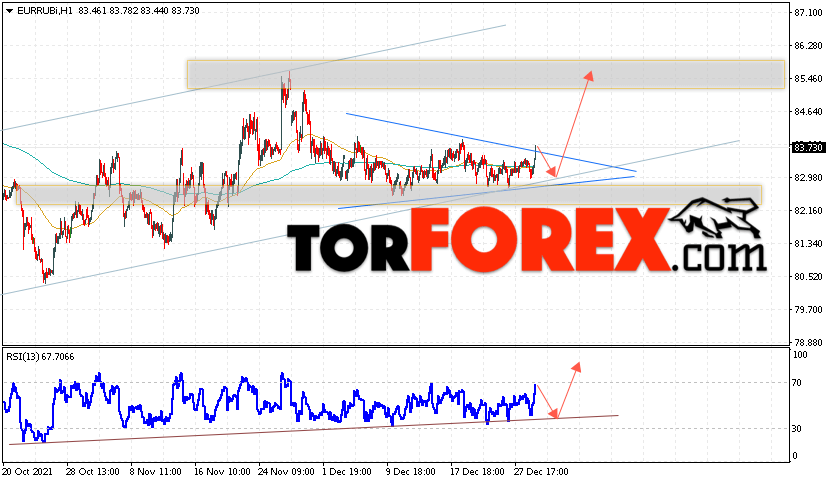Select the 86.280 price axis label
830x483 pixels.
(808, 46)
